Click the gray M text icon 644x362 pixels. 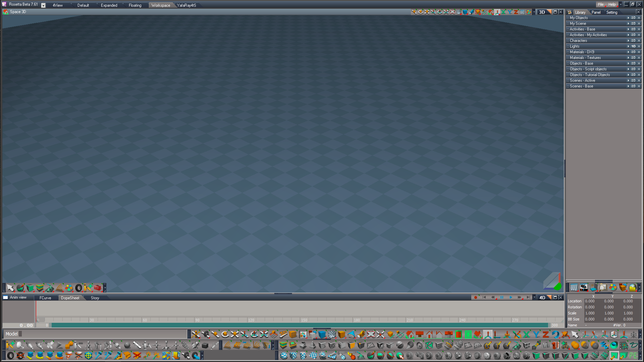pyautogui.click(x=546, y=345)
